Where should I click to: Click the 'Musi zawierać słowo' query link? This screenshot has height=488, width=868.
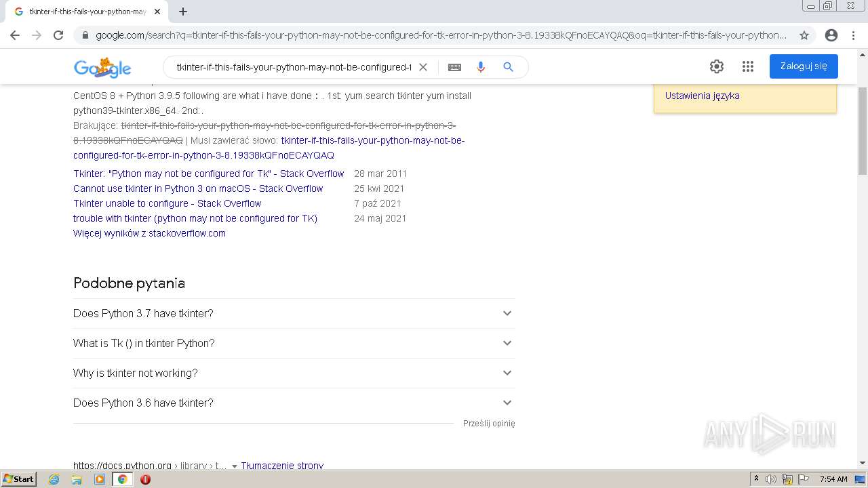pos(269,148)
